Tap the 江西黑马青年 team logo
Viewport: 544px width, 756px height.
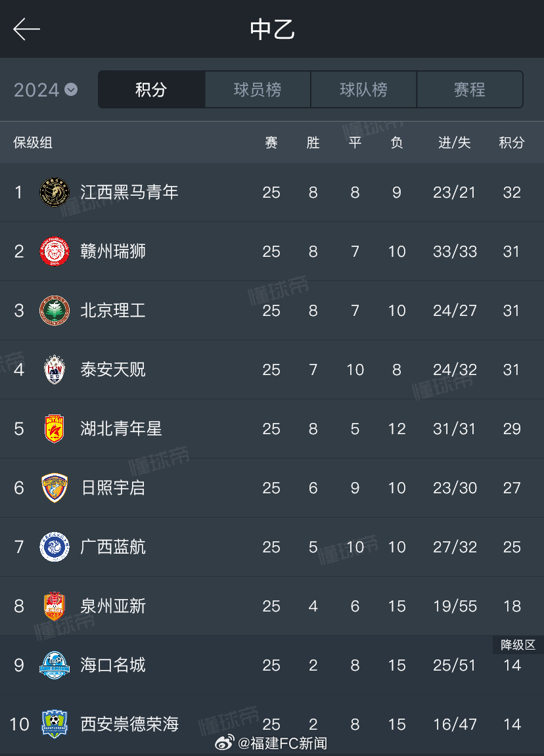click(55, 192)
